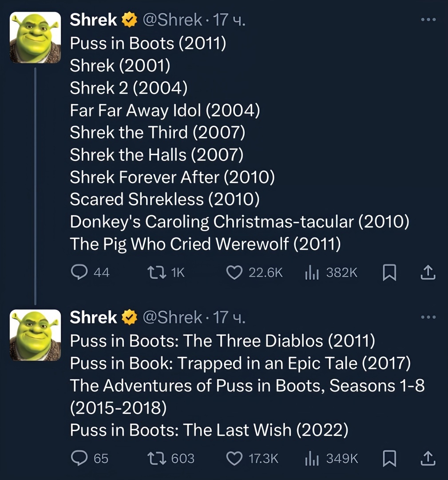This screenshot has height=480, width=448.
Task: Open more options on first tweet
Action: 428,20
